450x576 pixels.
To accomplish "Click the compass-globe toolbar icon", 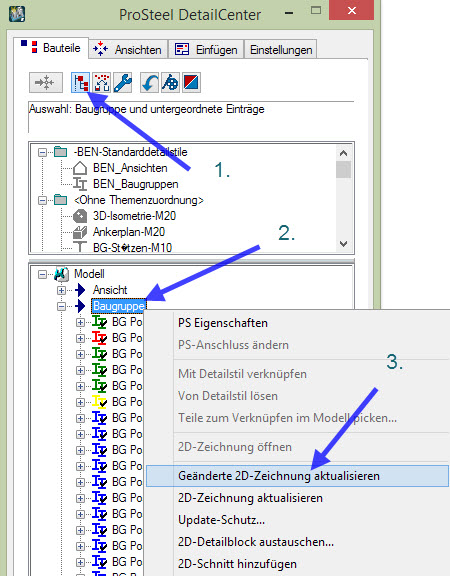I will click(170, 83).
